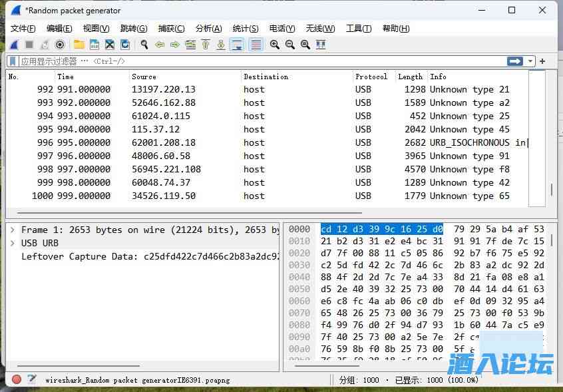Screen dimensions: 563x392
Task: Reload the capture file icon
Action: point(125,45)
